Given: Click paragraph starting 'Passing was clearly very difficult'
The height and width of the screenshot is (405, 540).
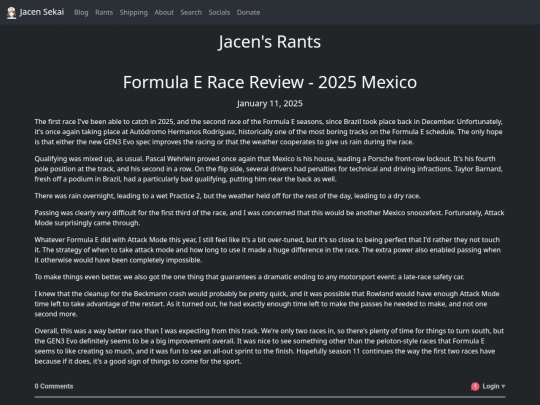Looking at the screenshot, I should point(270,218).
